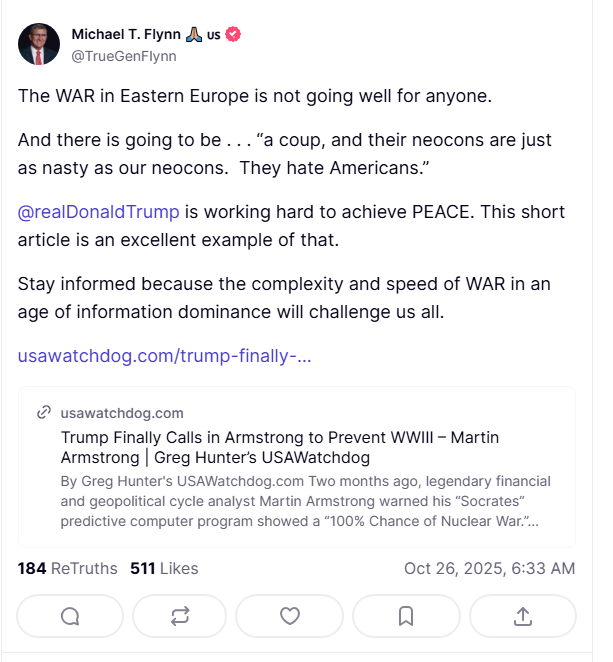View the 184 ReTruths list
This screenshot has width=613, height=662.
pos(66,568)
